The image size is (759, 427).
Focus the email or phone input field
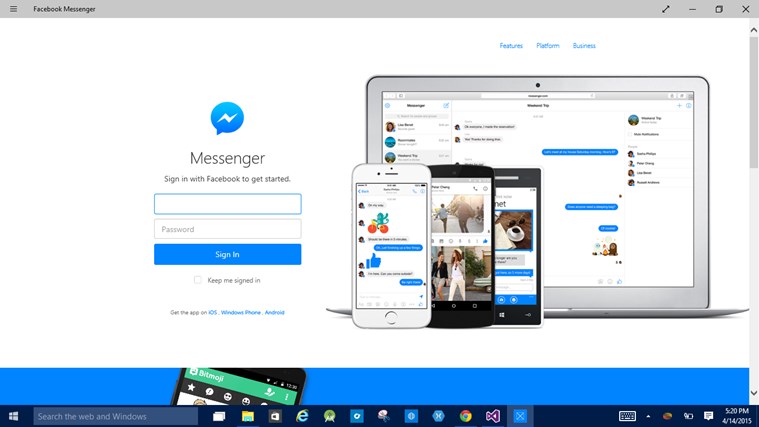[x=228, y=204]
